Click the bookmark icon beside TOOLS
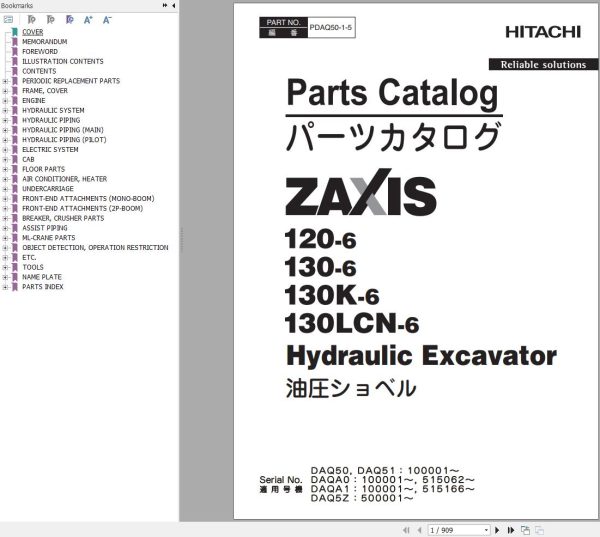Screen dimensions: 600x537 point(15,267)
